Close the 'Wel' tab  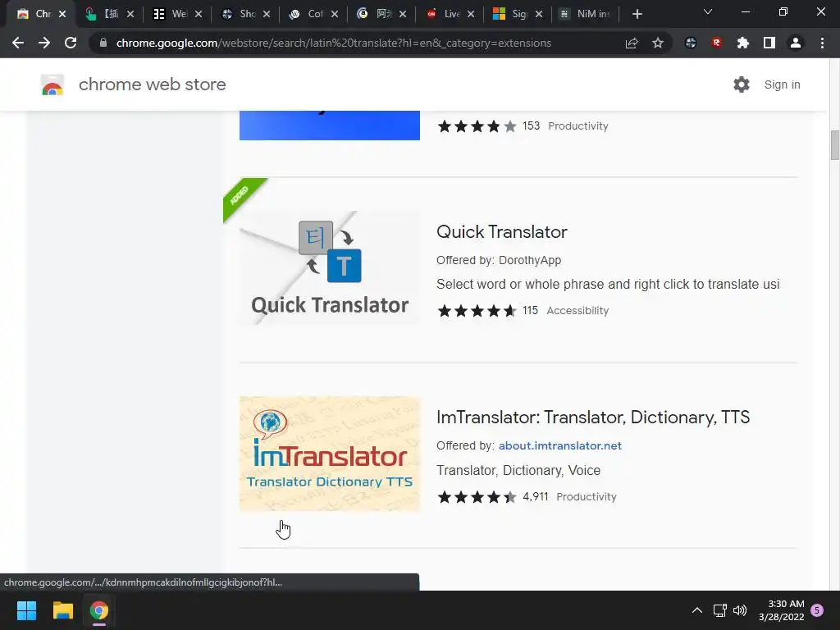(199, 14)
